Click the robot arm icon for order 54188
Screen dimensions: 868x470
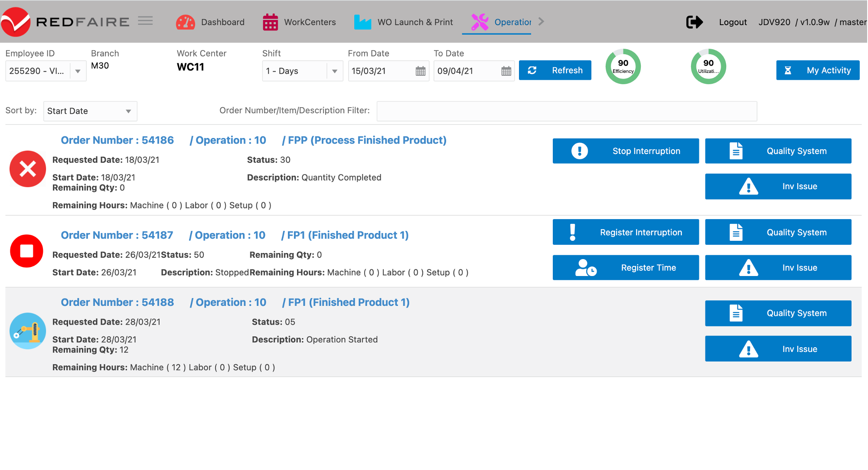coord(28,331)
